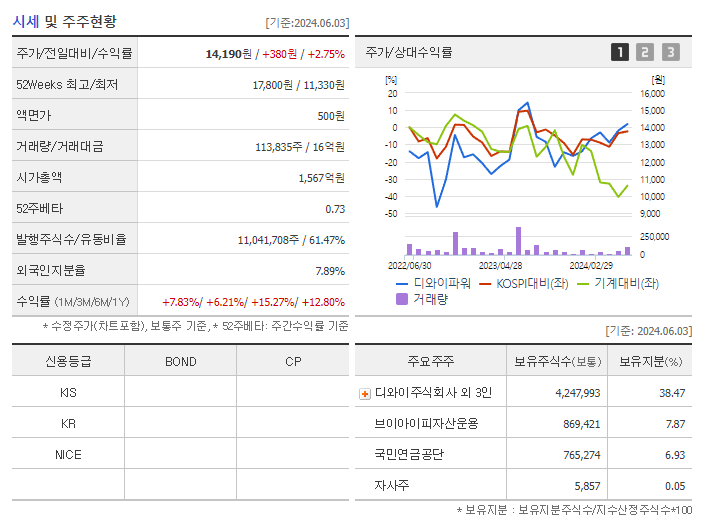Click the 765,274 shares value

(x=582, y=455)
